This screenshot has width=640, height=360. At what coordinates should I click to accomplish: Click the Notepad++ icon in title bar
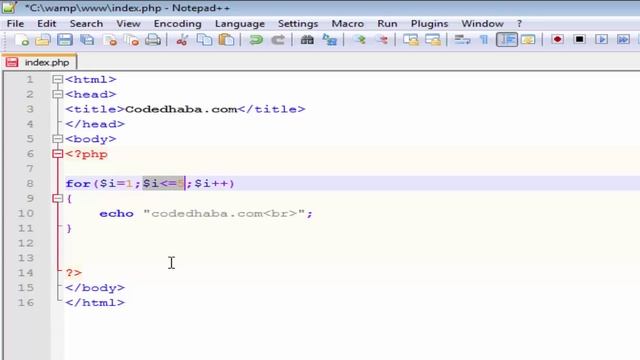pyautogui.click(x=9, y=7)
